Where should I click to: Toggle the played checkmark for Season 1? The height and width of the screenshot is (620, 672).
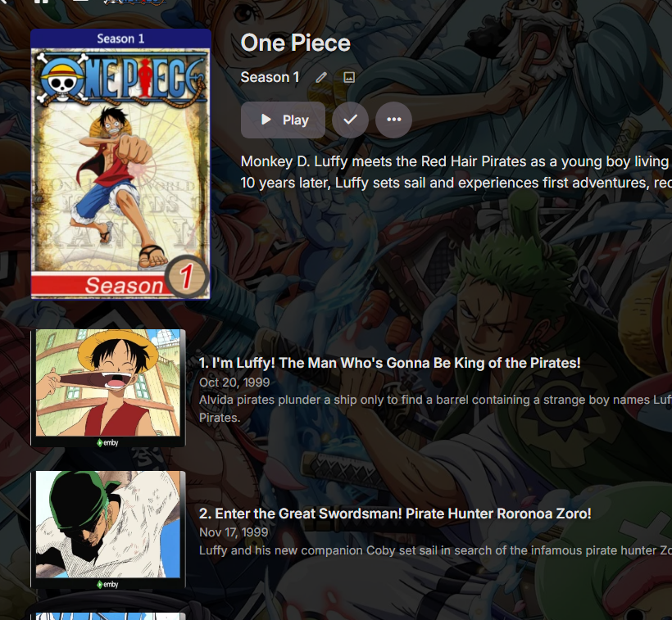[350, 120]
